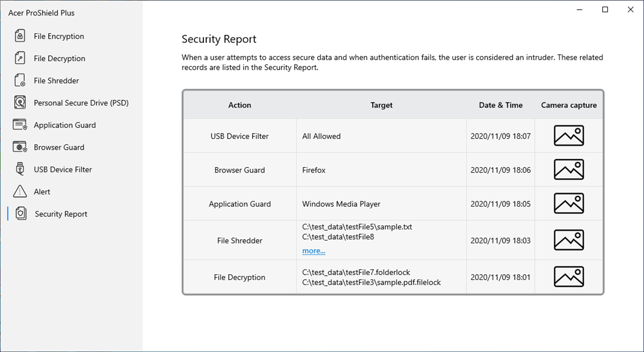Open the Personal Secure Drive disk icon

point(20,103)
